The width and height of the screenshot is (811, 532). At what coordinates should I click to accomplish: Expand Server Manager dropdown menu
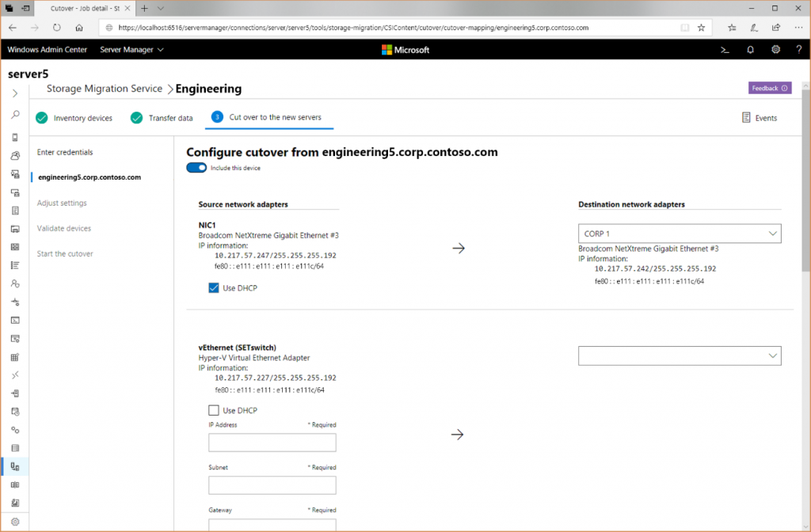131,50
